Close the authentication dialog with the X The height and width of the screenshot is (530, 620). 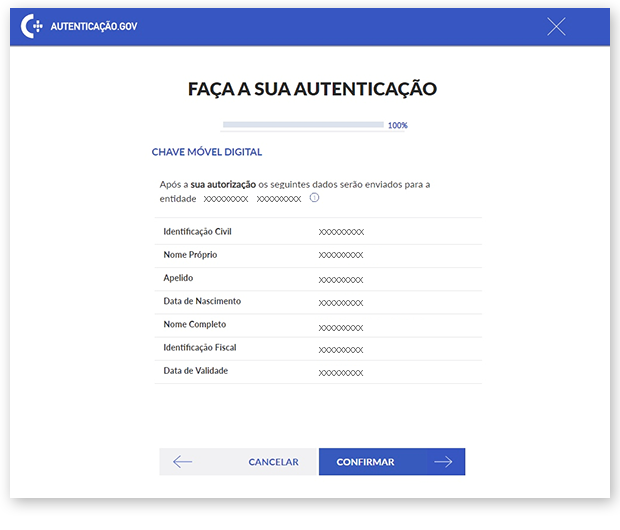[x=557, y=27]
